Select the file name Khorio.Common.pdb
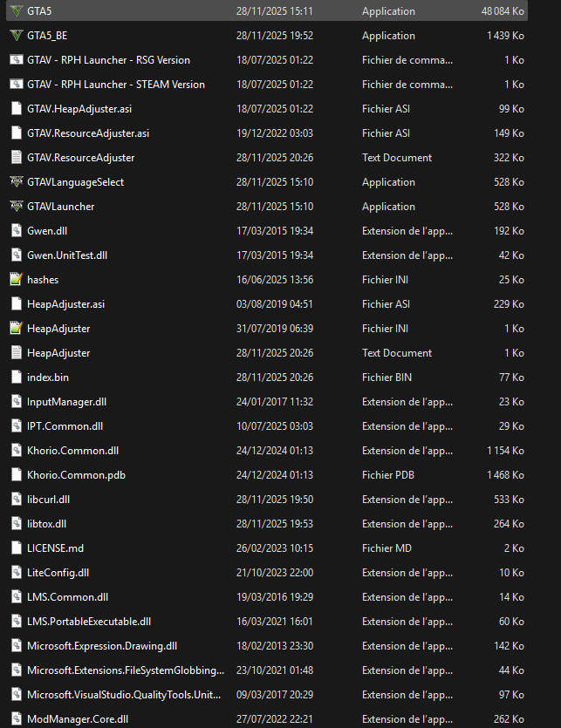561x728 pixels. click(76, 475)
